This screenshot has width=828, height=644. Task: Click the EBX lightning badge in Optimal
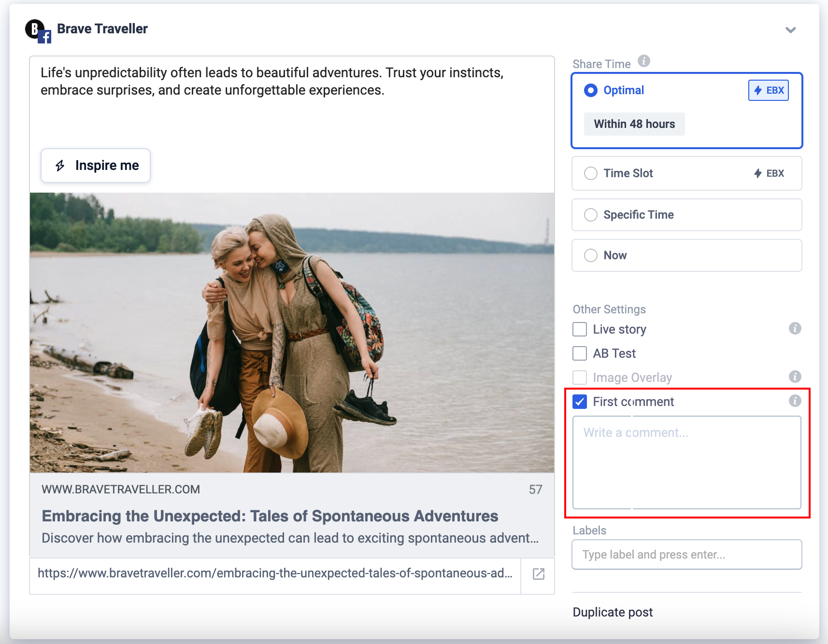(768, 90)
